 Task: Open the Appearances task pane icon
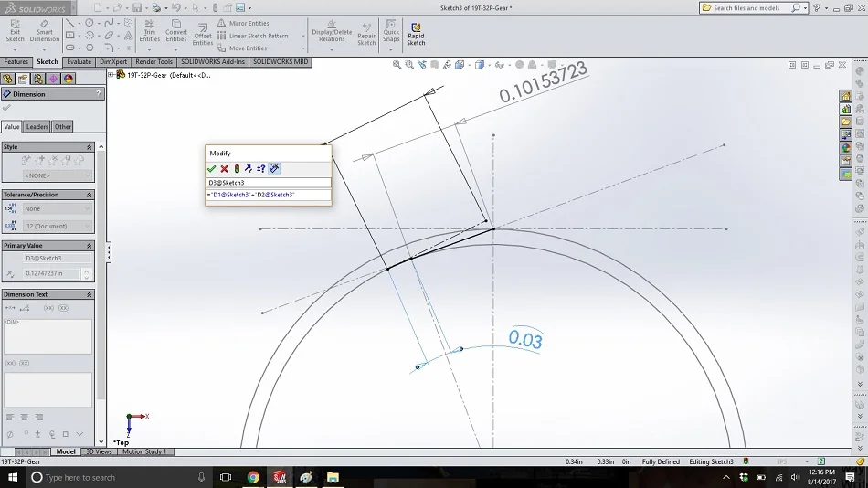[x=846, y=148]
